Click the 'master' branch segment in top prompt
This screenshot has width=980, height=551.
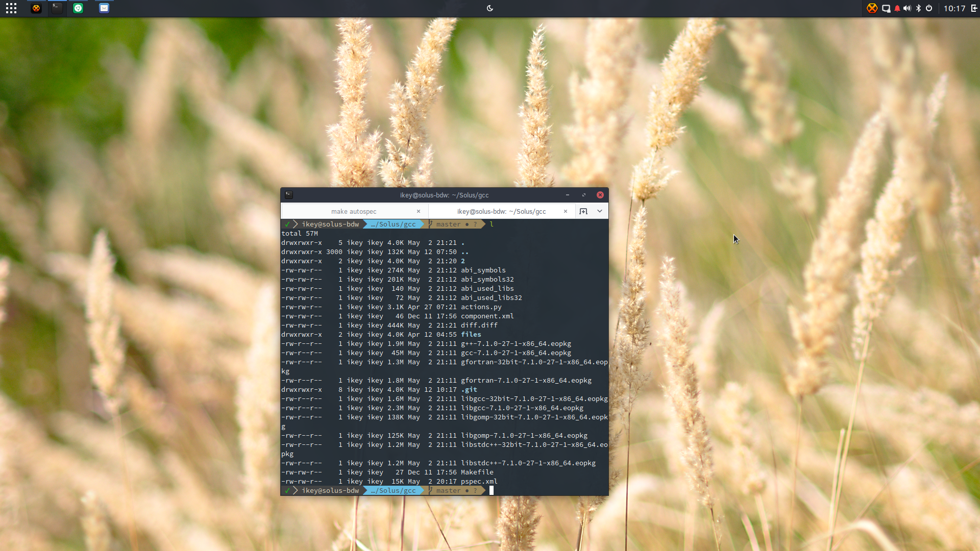click(449, 224)
